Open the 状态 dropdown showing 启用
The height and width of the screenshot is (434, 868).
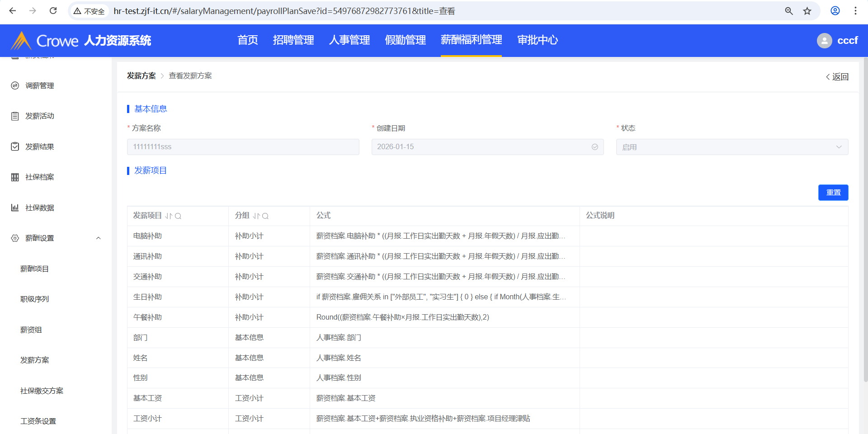731,147
